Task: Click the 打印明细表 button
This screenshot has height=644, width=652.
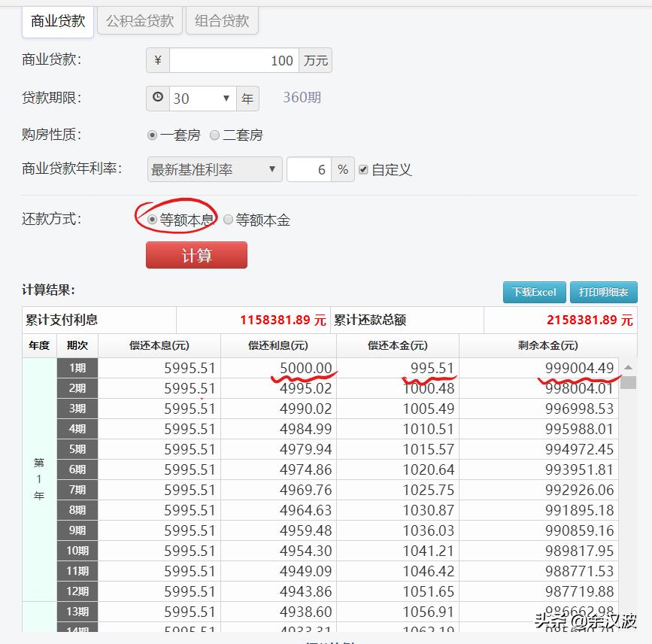Action: 603,293
